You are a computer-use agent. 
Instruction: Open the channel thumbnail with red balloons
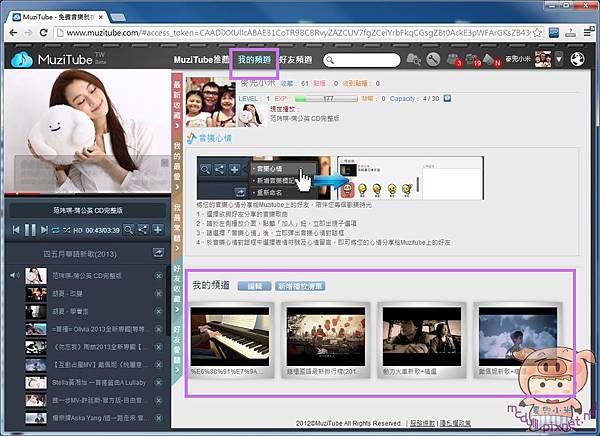click(x=326, y=336)
